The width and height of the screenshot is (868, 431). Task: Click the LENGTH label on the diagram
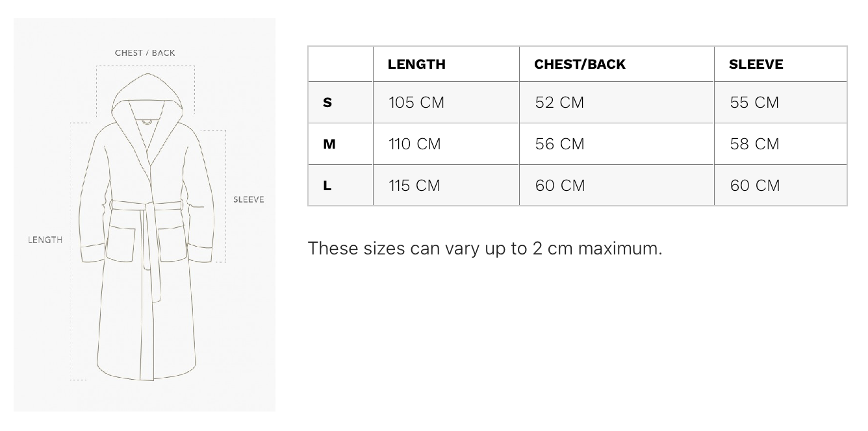45,240
